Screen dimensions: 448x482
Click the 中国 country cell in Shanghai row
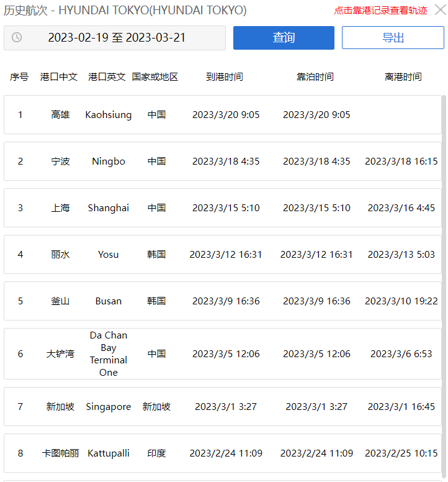[156, 208]
